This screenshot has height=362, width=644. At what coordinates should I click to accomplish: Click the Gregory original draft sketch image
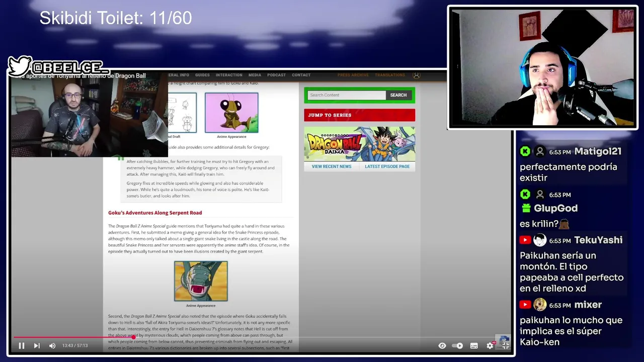182,113
